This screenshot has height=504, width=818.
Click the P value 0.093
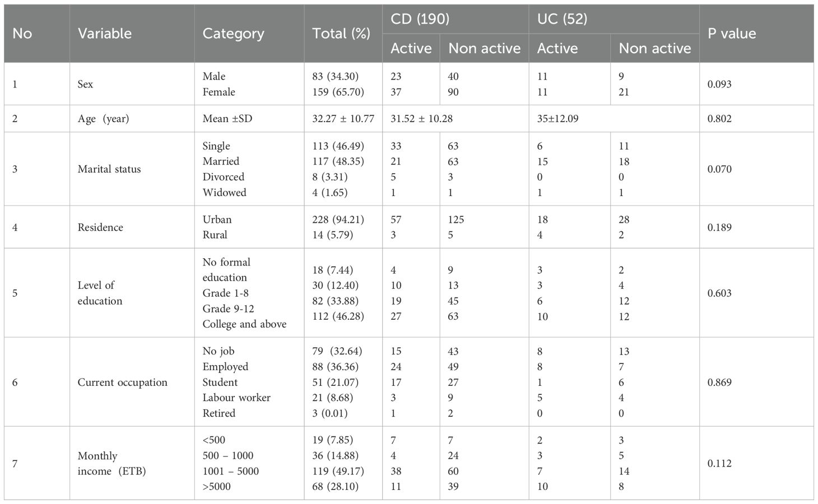pyautogui.click(x=719, y=84)
